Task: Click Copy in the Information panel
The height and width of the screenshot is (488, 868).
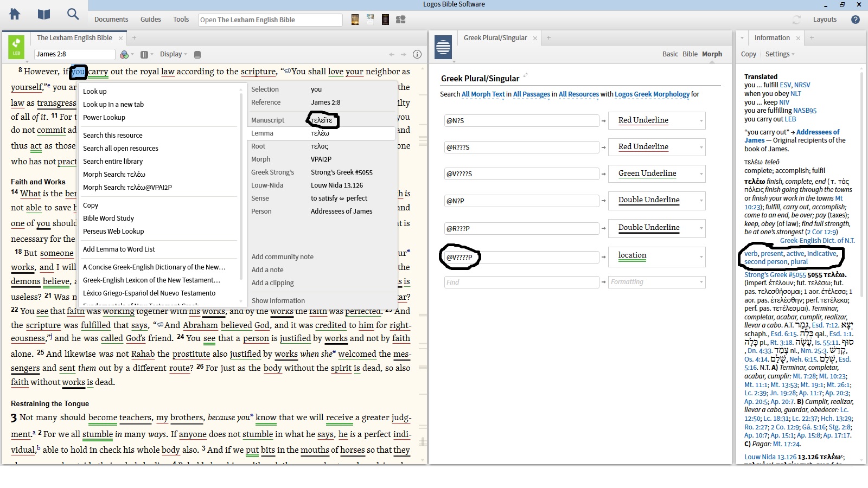Action: 749,54
